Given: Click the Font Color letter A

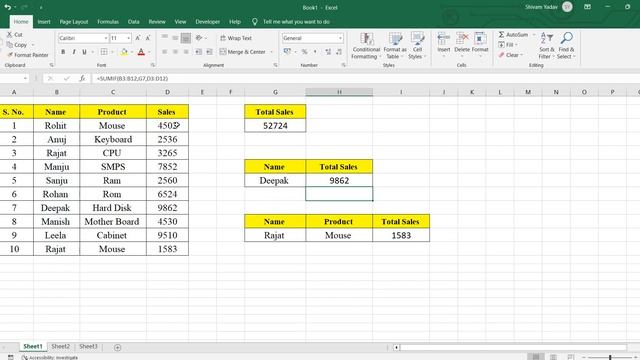Looking at the screenshot, I should tap(141, 52).
